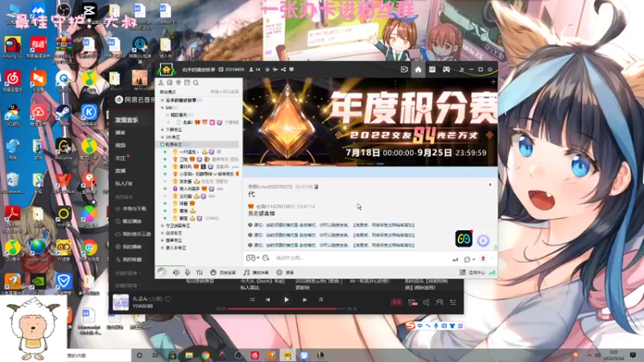
Task: Click the 自由发言 button in YY bottom bar
Action: tap(223, 273)
